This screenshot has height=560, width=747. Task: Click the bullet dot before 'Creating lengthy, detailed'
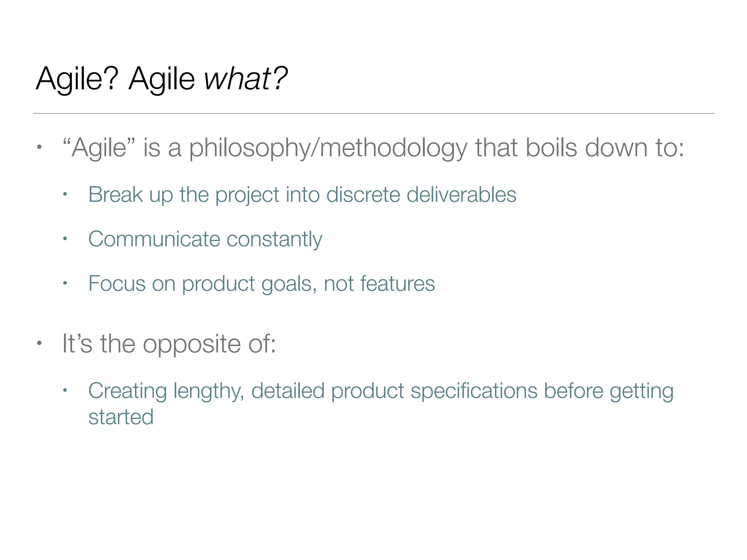(x=65, y=390)
